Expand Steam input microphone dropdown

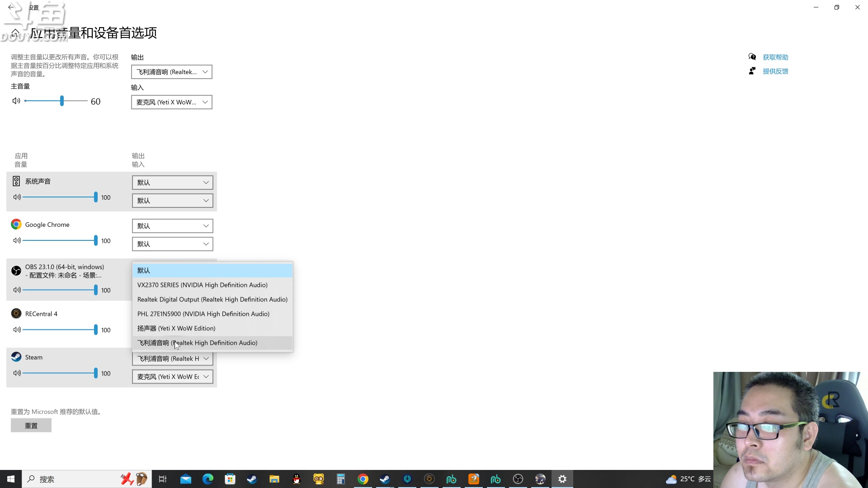point(173,377)
